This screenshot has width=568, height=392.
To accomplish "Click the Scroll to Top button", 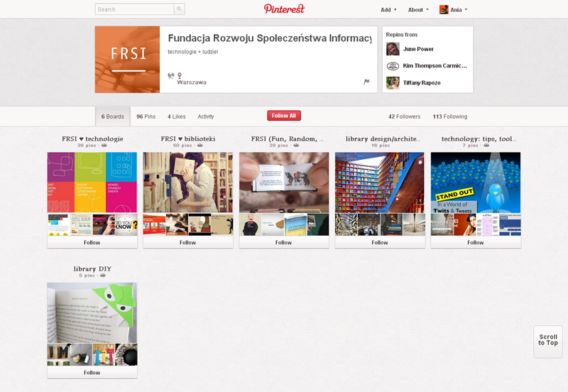I will [x=547, y=342].
